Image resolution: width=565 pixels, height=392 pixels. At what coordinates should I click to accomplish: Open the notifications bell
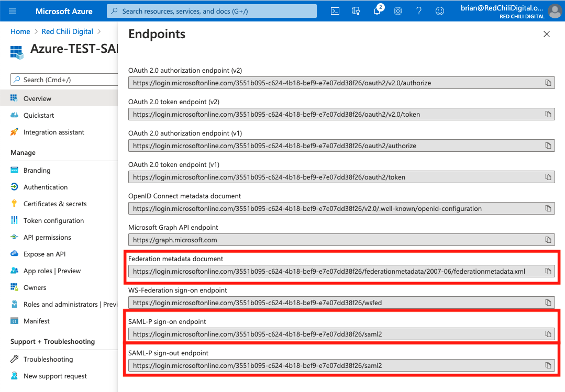[x=377, y=11]
